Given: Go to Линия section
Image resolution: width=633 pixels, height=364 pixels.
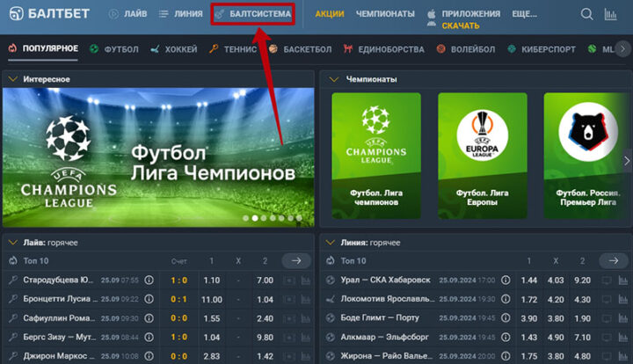Looking at the screenshot, I should pos(180,14).
